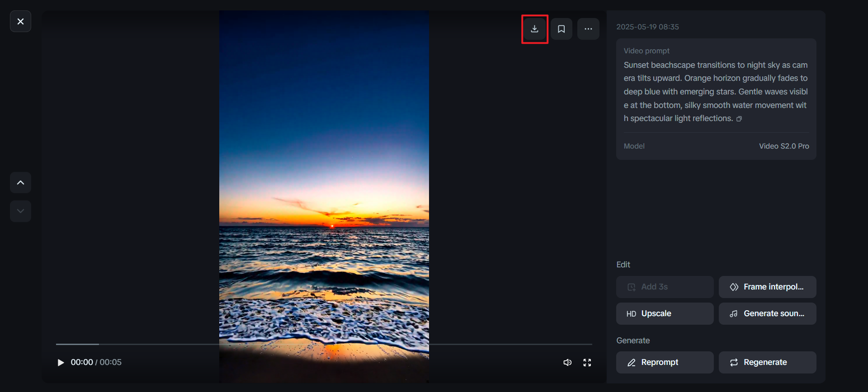
Task: Go to next video with down chevron
Action: 20,211
